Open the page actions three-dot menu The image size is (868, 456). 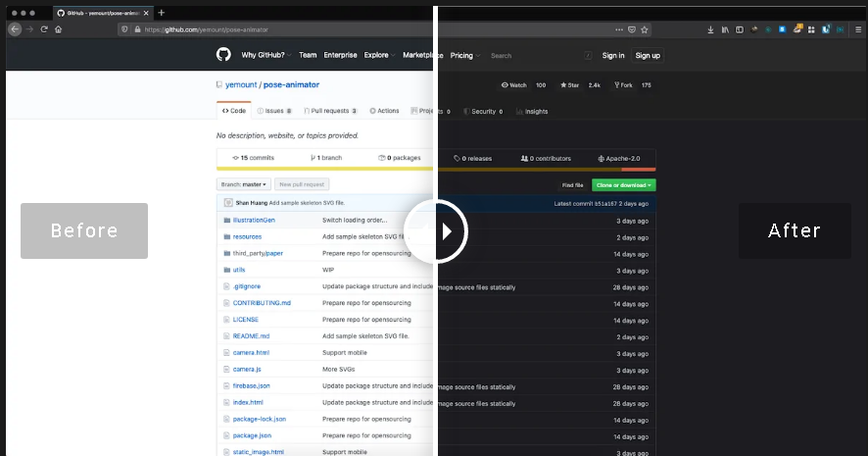[x=619, y=29]
